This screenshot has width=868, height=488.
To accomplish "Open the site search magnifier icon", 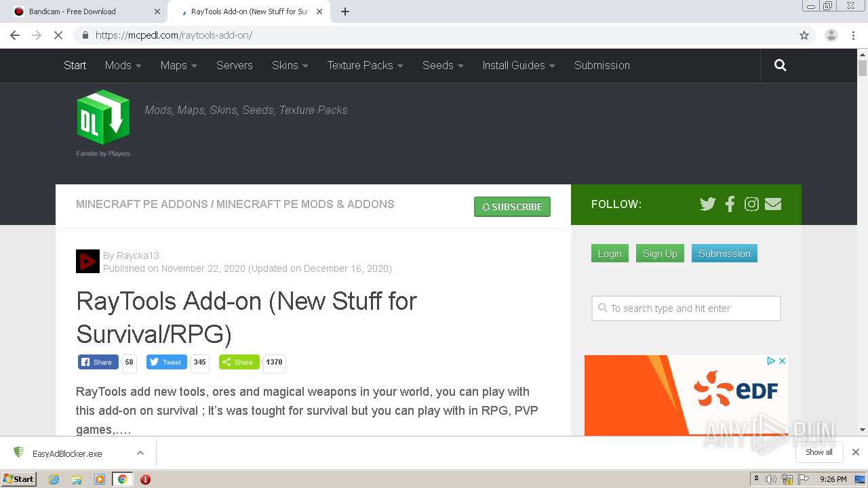I will coord(781,65).
